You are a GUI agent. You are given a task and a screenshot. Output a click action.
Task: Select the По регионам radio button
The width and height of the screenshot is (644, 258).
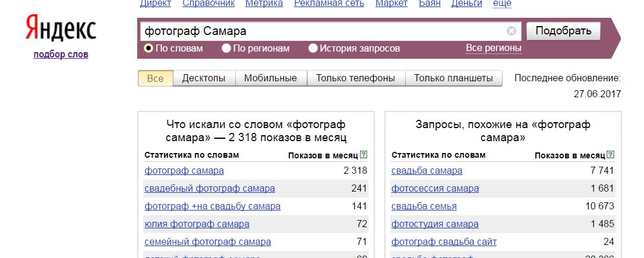tap(226, 49)
